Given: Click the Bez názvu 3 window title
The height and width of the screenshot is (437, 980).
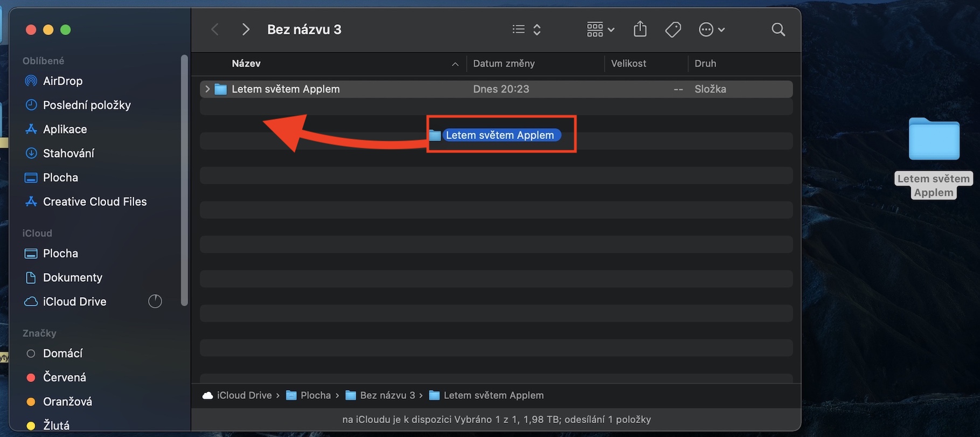Looking at the screenshot, I should coord(304,30).
